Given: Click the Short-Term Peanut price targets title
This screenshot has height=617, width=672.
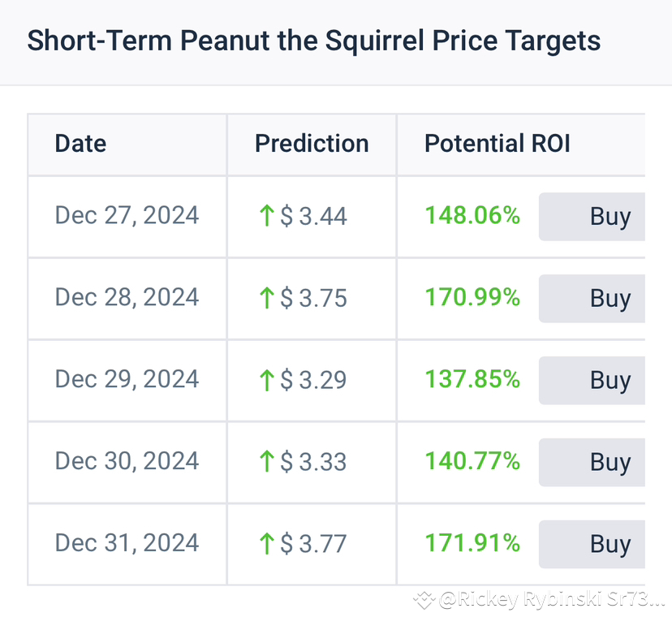Looking at the screenshot, I should pyautogui.click(x=314, y=40).
